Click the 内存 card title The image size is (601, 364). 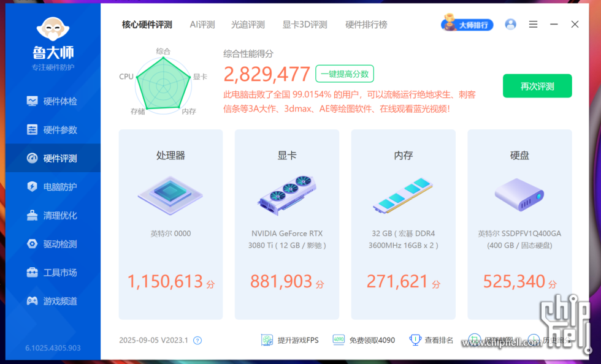(x=404, y=155)
